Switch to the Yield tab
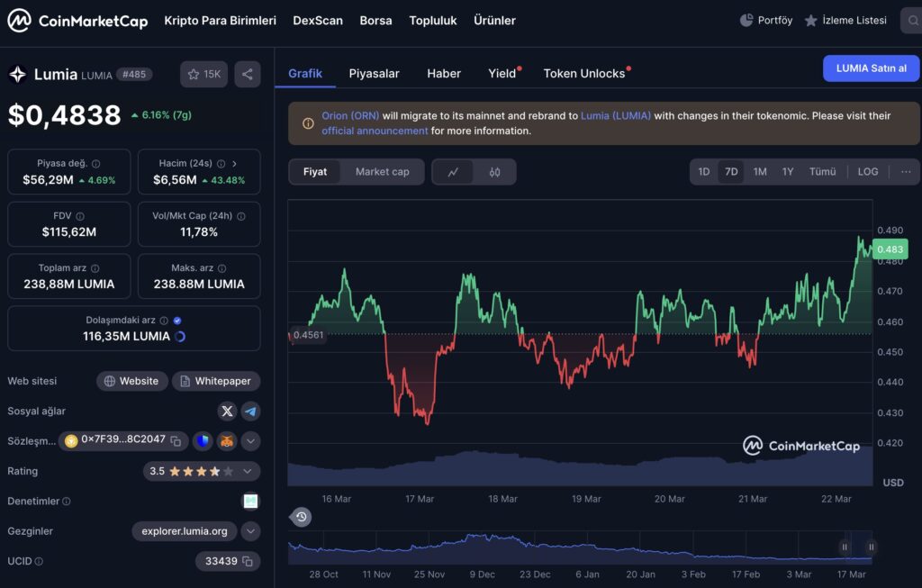 point(502,74)
